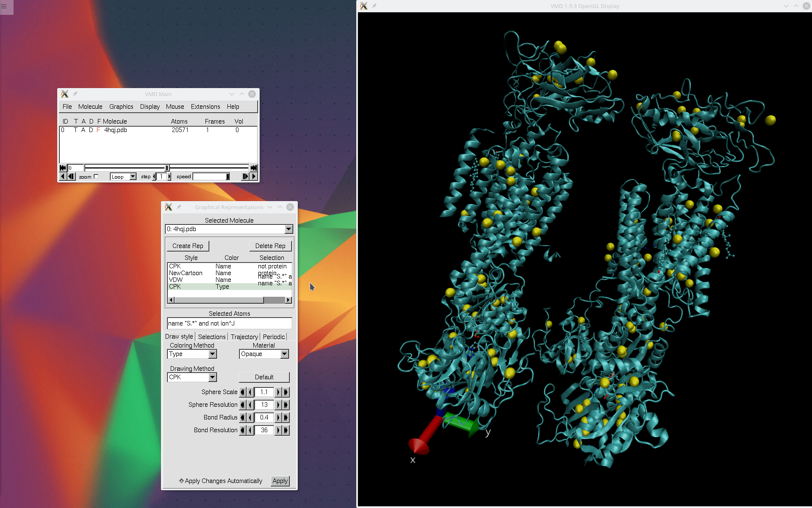Open the Loop playback mode dropdown
This screenshot has width=812, height=508.
[x=132, y=177]
